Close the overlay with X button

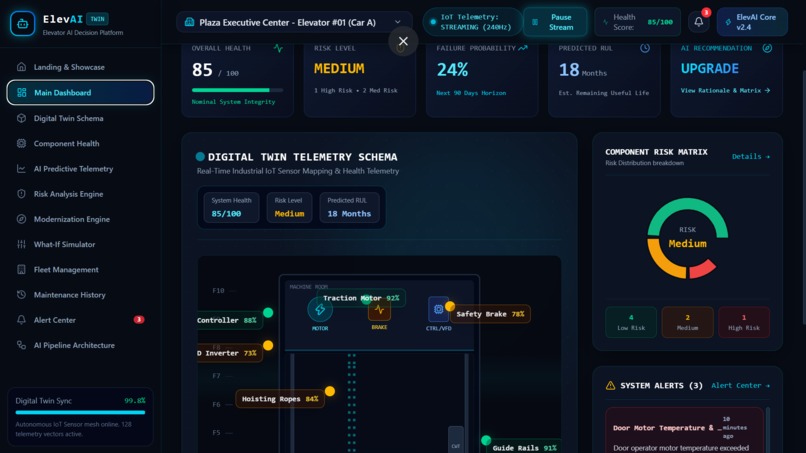click(x=404, y=41)
